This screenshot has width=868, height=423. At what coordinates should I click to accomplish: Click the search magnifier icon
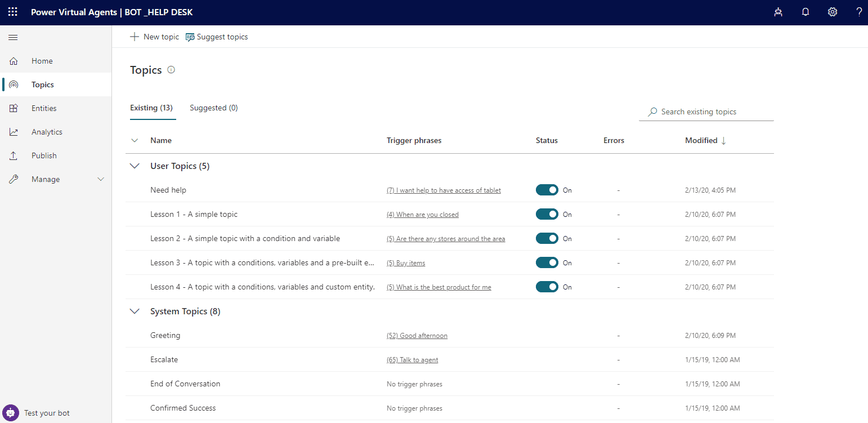click(x=652, y=112)
